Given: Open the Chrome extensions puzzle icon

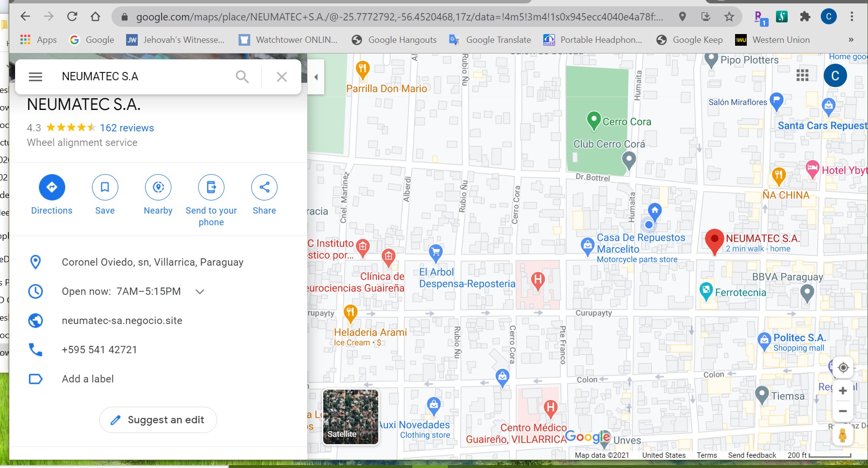Looking at the screenshot, I should coord(805,17).
